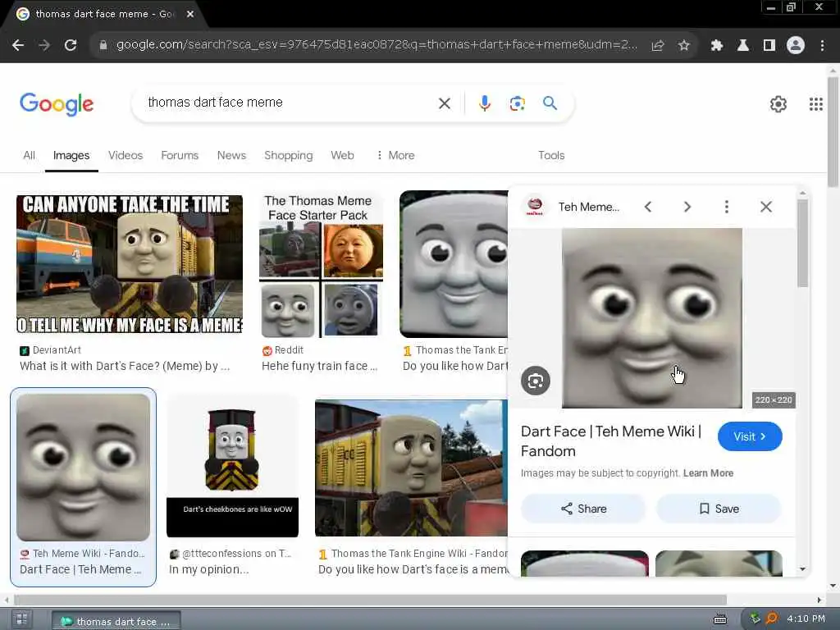
Task: Expand the More search filters menu
Action: click(395, 155)
